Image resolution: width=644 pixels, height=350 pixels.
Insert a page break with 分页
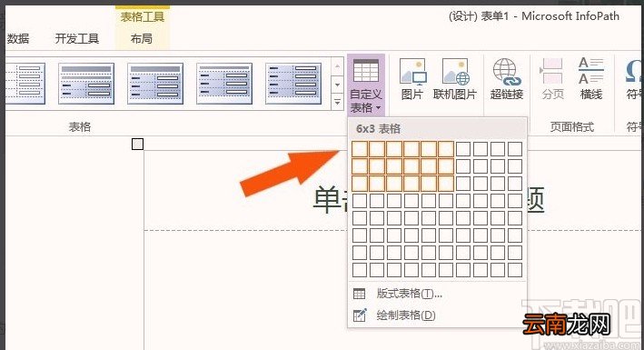point(552,79)
